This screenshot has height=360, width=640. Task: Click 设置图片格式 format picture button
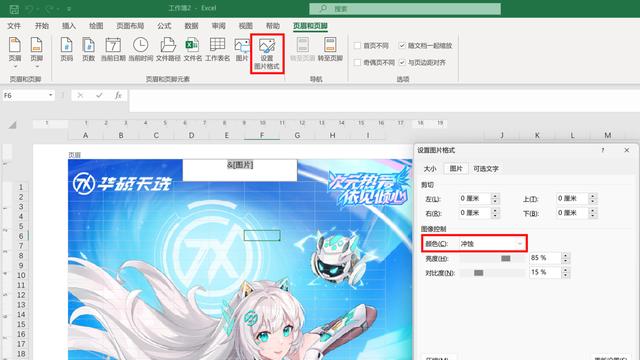pyautogui.click(x=267, y=53)
